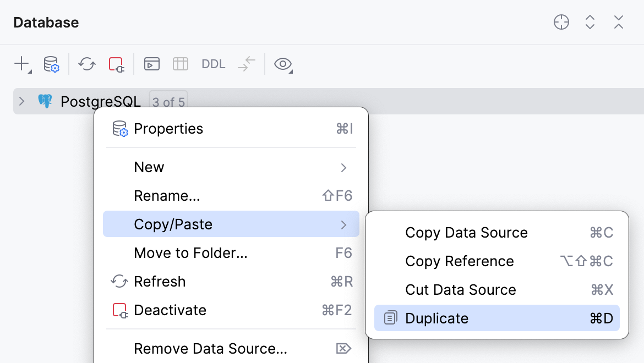Deactivate connection using the red toolbar icon
644x363 pixels.
pos(117,64)
